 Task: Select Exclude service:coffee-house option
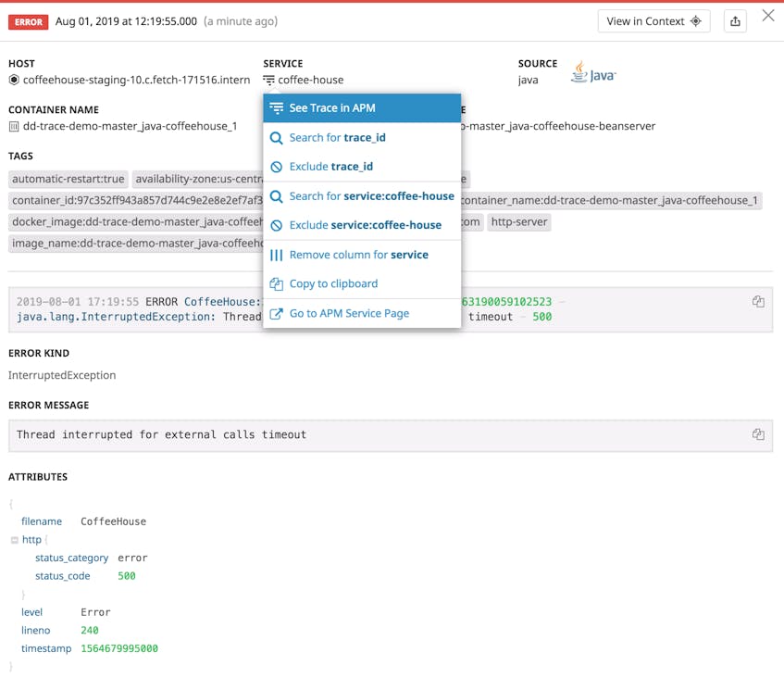click(x=365, y=225)
